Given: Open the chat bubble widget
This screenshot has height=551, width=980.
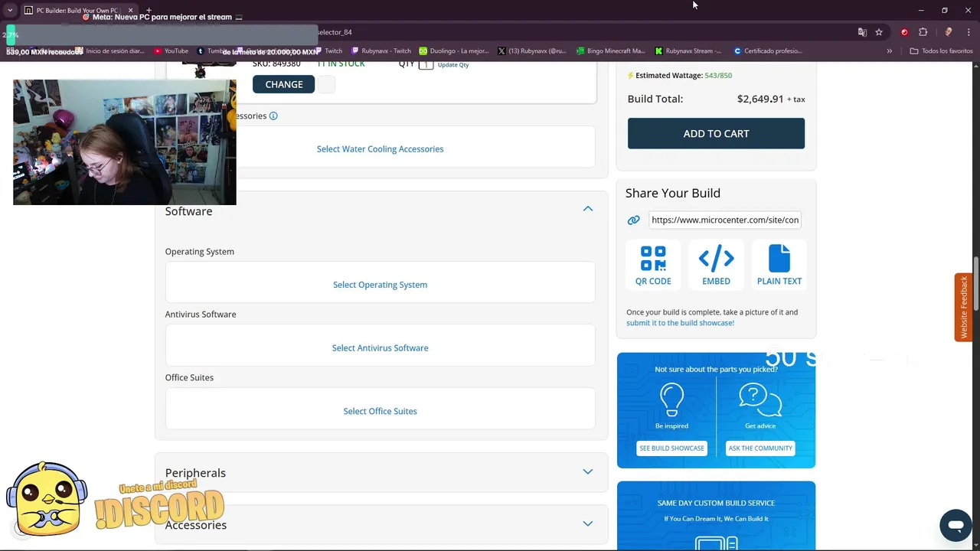Looking at the screenshot, I should pyautogui.click(x=955, y=525).
